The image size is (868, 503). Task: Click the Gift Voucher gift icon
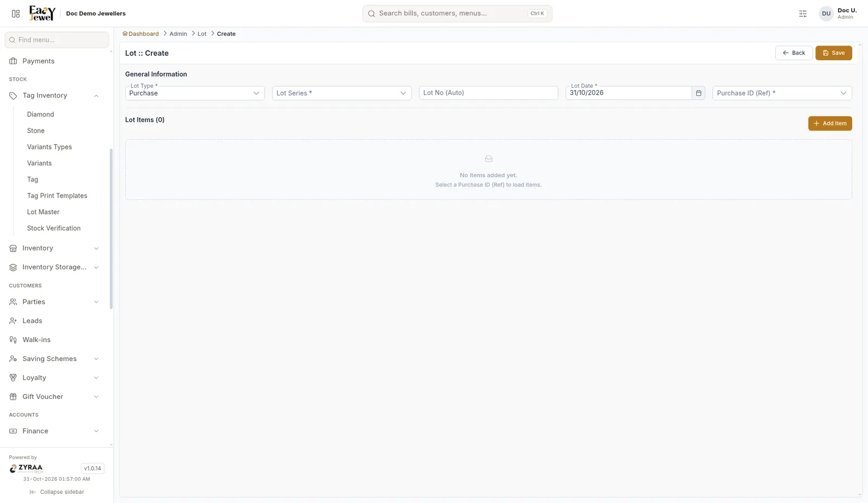coord(13,397)
